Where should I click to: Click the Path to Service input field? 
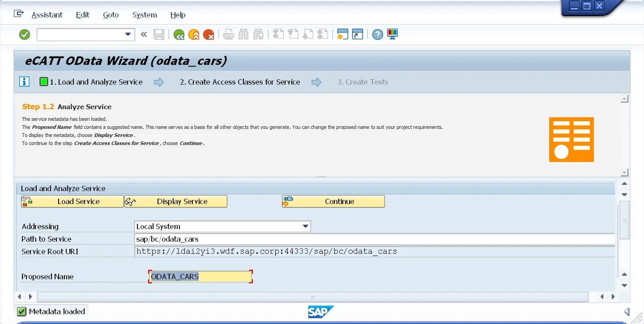coord(375,239)
